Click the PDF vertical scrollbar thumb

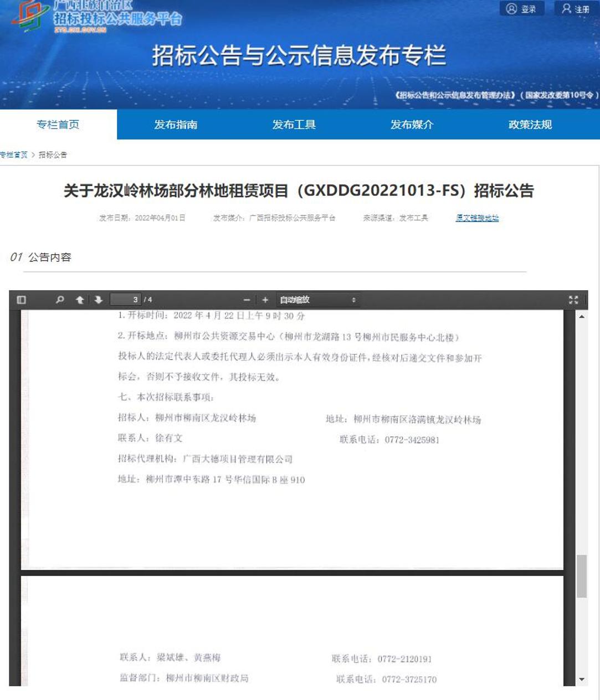582,576
